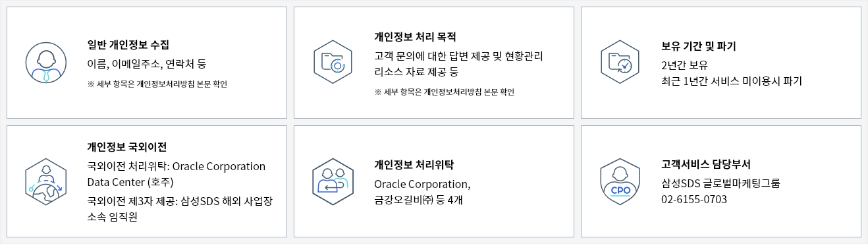868x244 pixels.
Task: Click the 이름, 이메일주소, 연락처 등 text
Action: tap(147, 64)
